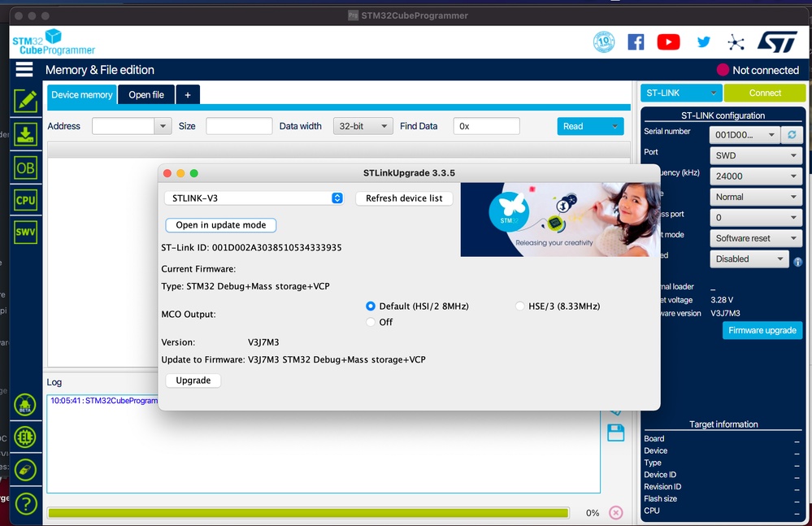Open the Normal mode dropdown
Viewport: 812px width, 526px height.
tap(756, 197)
